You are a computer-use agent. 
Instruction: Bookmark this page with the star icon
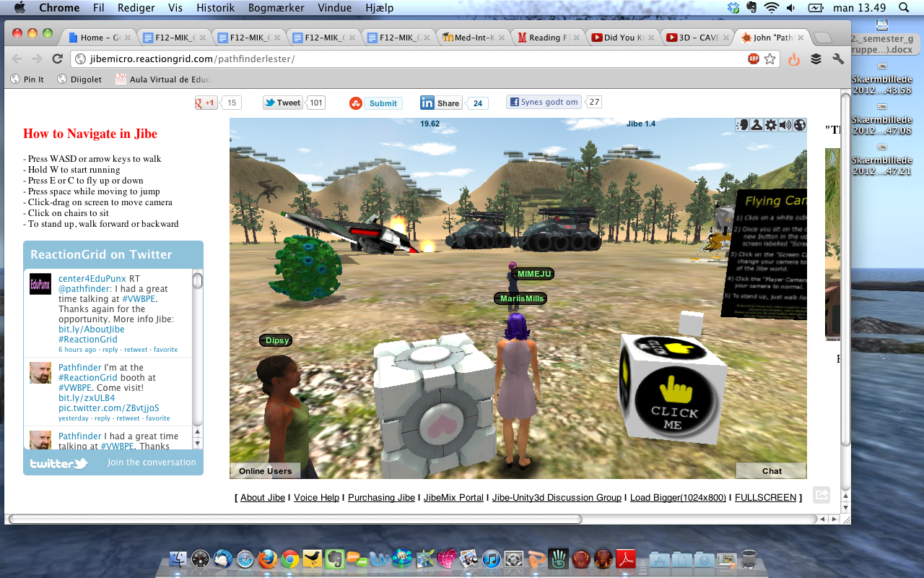[x=770, y=59]
